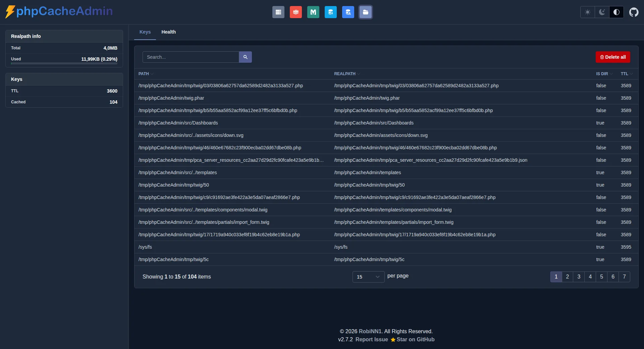Click the Used memory progress bar

point(64,63)
